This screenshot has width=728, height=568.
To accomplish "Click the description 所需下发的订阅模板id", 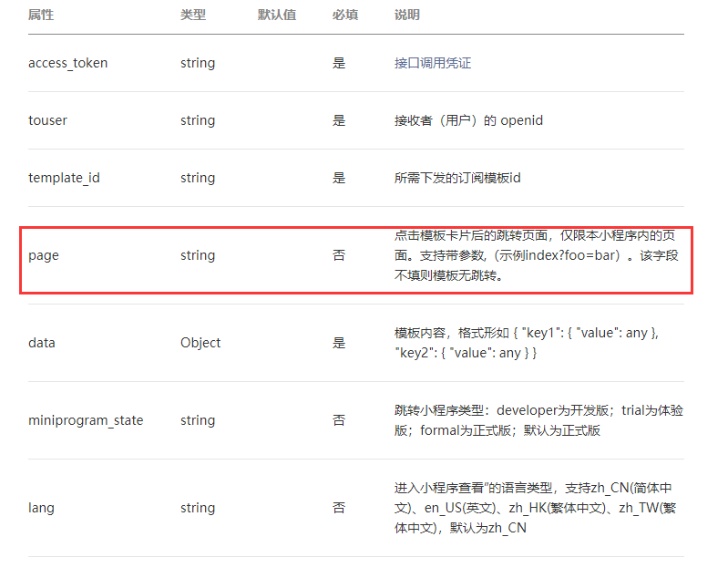I will click(457, 178).
